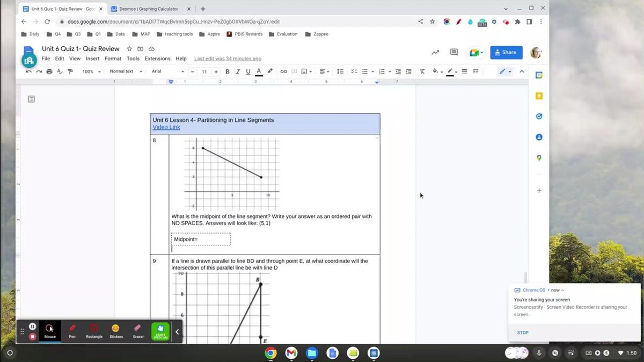Open the Editing mode pencil dropdown
The width and height of the screenshot is (644, 362).
click(x=505, y=71)
